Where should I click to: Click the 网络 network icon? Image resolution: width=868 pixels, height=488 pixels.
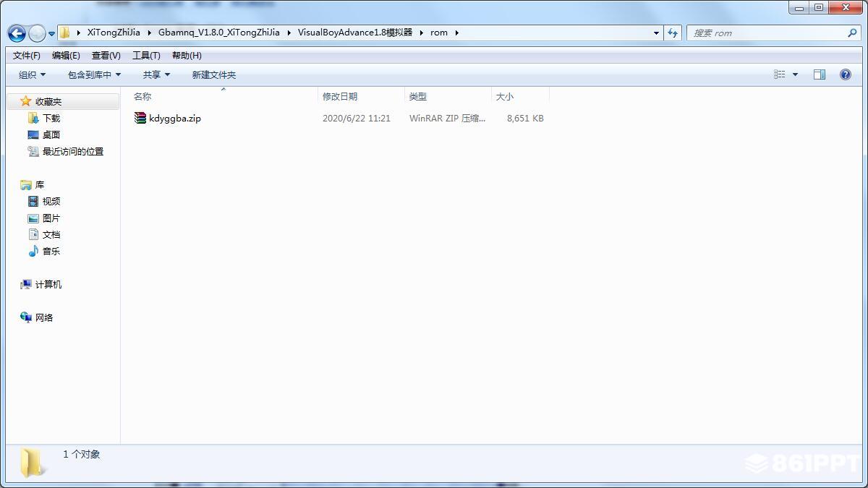coord(26,317)
